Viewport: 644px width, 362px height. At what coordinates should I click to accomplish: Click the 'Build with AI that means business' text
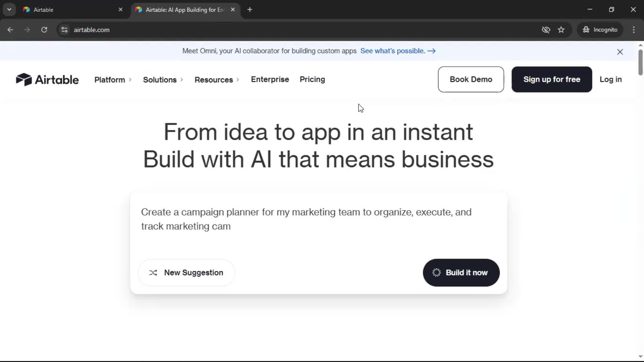point(318,159)
